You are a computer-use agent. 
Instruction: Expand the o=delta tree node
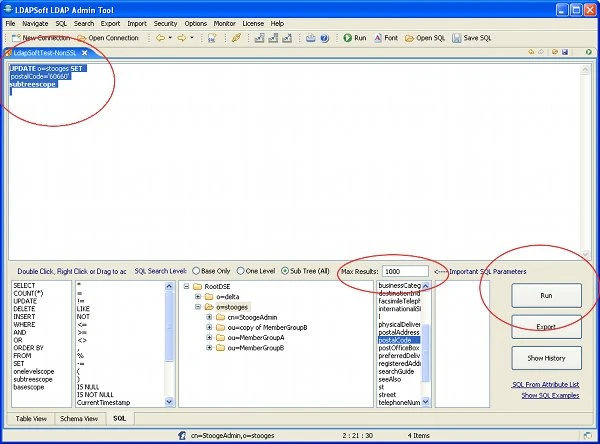(x=198, y=297)
